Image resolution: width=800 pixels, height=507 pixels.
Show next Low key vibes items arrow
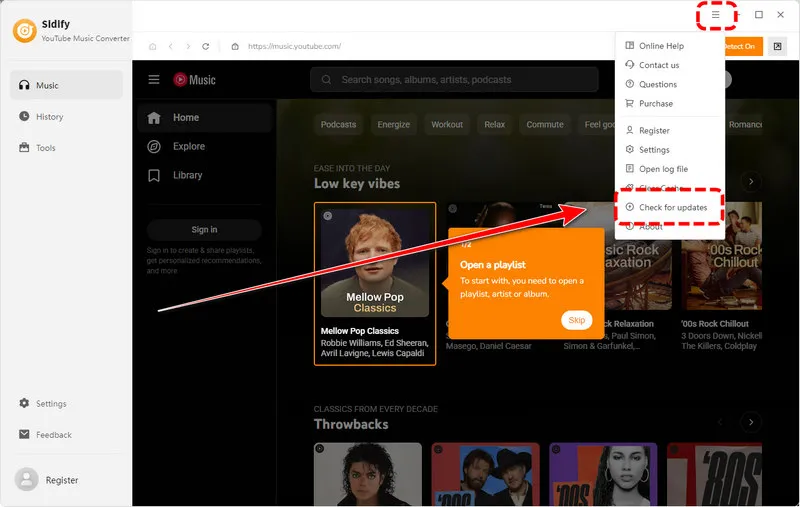click(x=751, y=182)
